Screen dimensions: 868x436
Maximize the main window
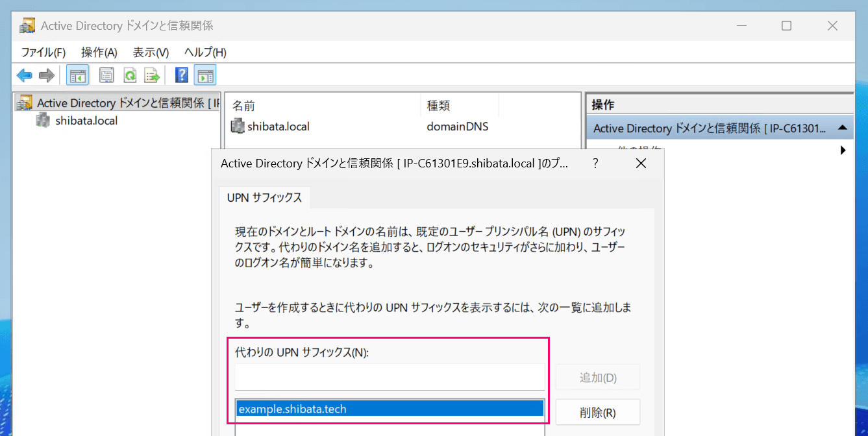786,26
